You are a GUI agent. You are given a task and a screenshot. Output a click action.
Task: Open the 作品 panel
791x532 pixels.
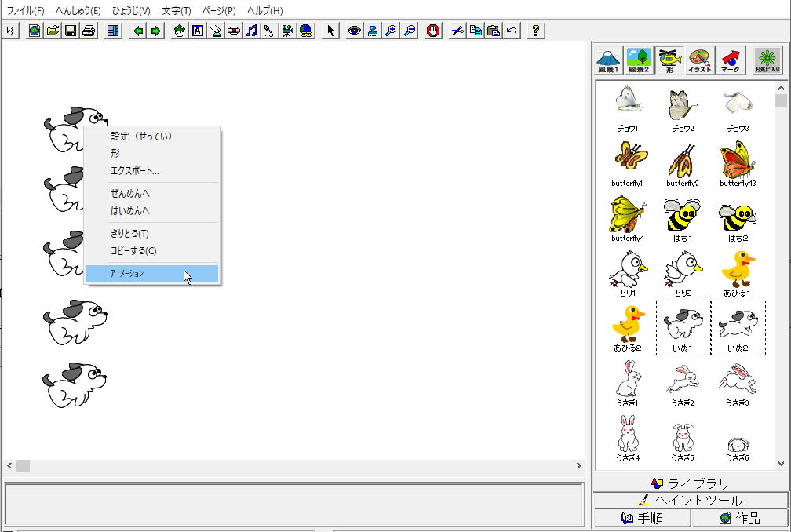[x=740, y=518]
